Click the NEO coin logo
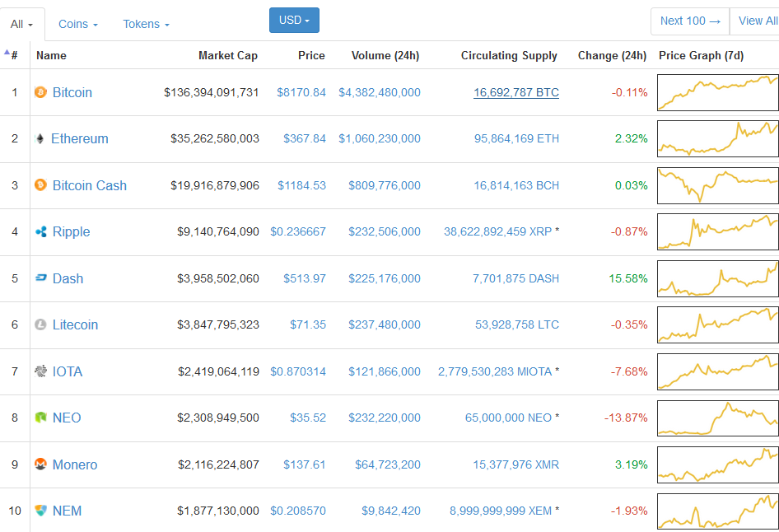The height and width of the screenshot is (532, 779). pyautogui.click(x=40, y=418)
